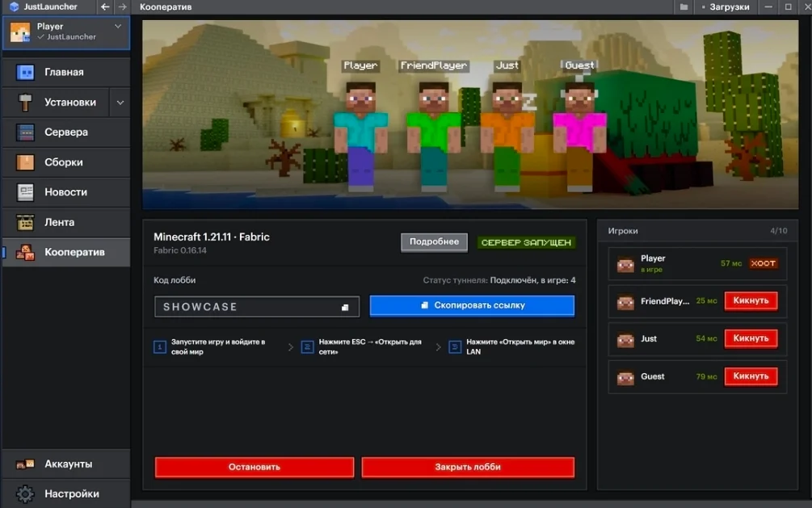Click the Лента sidebar icon
The height and width of the screenshot is (508, 812).
click(25, 223)
